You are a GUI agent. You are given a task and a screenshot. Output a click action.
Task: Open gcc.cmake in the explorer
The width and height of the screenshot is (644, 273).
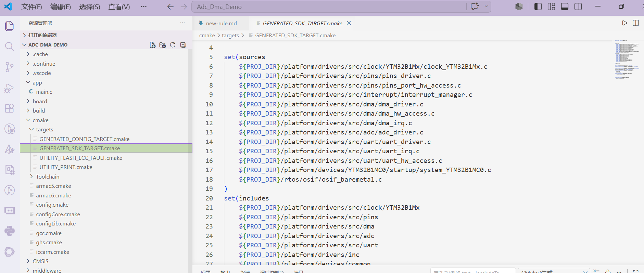coord(49,233)
